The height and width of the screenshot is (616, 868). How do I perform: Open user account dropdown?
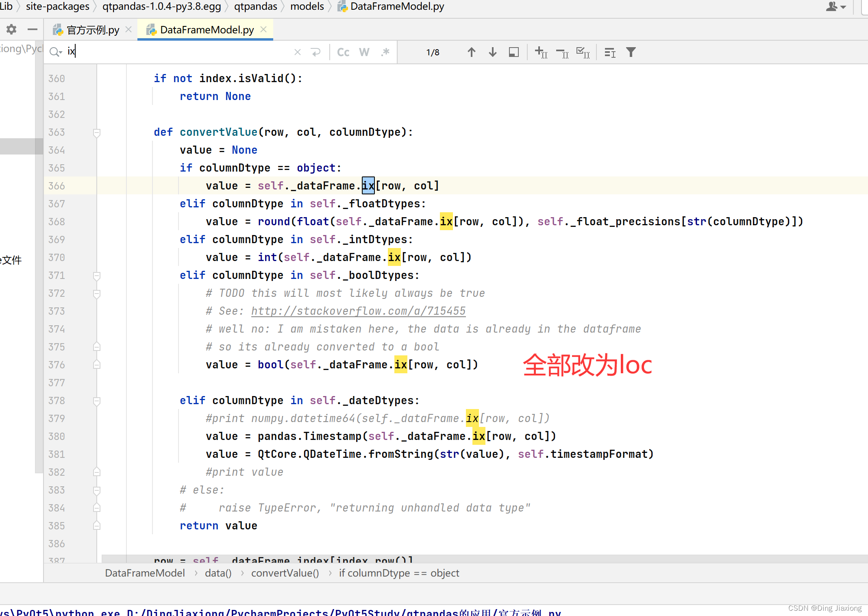click(836, 7)
